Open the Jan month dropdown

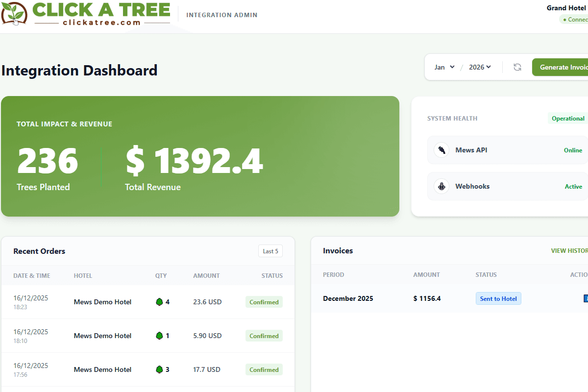444,67
